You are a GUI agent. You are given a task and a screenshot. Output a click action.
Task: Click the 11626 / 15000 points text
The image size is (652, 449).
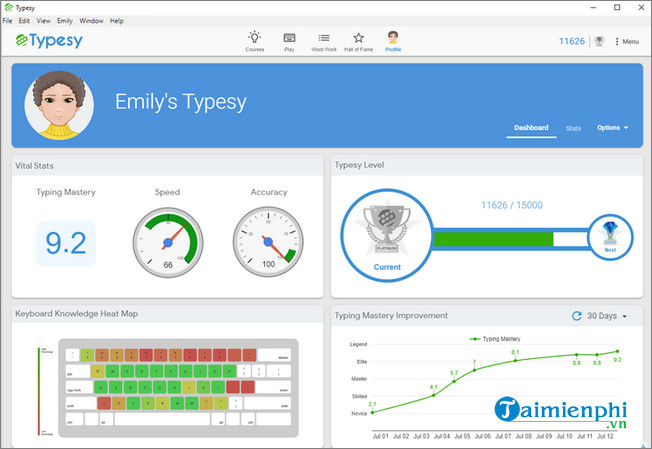click(x=512, y=205)
